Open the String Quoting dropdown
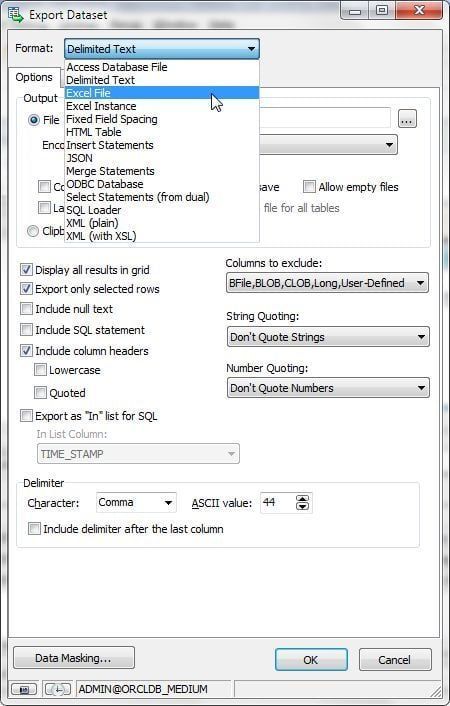 coord(328,337)
